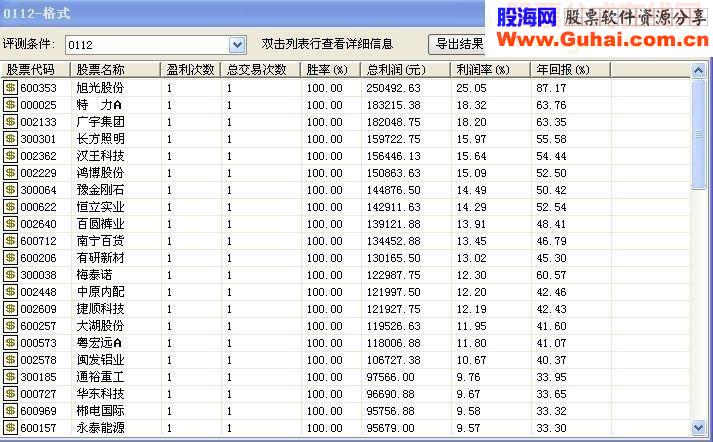This screenshot has width=713, height=442.
Task: Select stock name 有研新材
Action: 100,257
